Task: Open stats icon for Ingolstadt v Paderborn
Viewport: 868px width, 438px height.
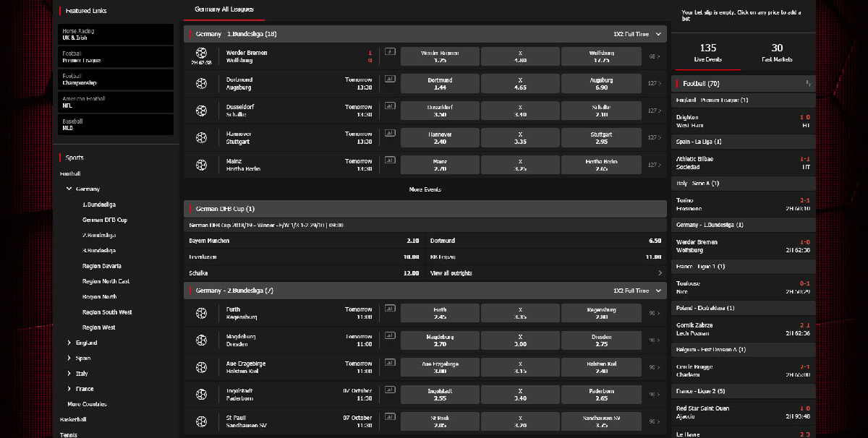Action: pos(390,390)
